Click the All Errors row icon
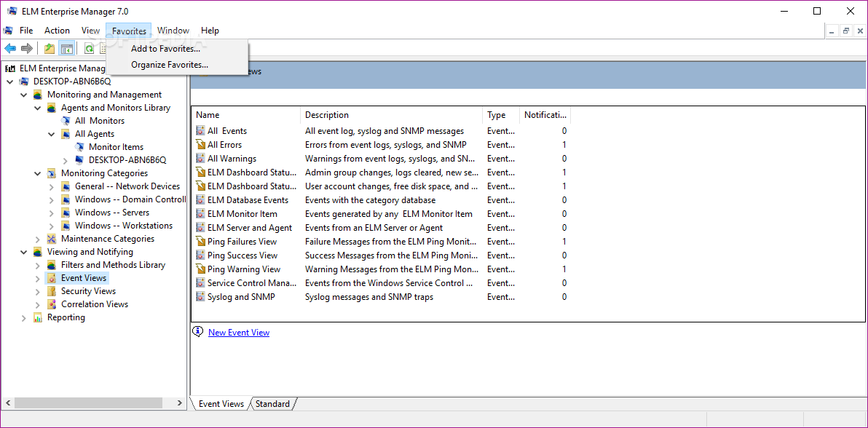 pyautogui.click(x=200, y=145)
